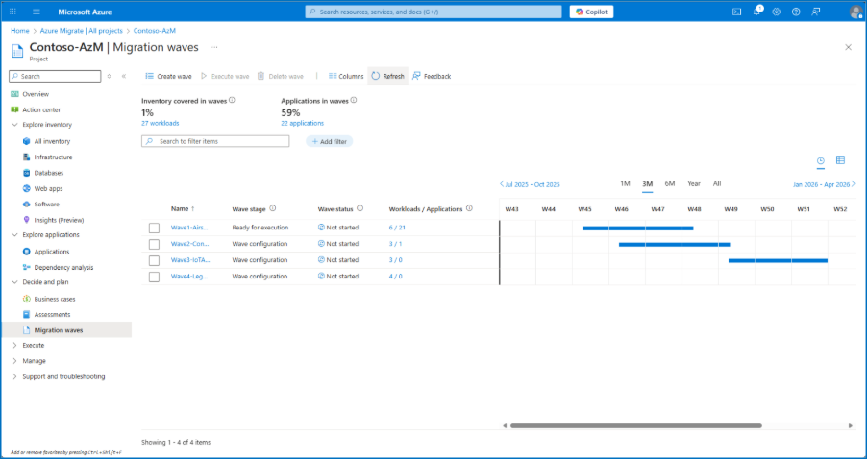Open the Columns chooser
The width and height of the screenshot is (868, 459).
point(346,76)
